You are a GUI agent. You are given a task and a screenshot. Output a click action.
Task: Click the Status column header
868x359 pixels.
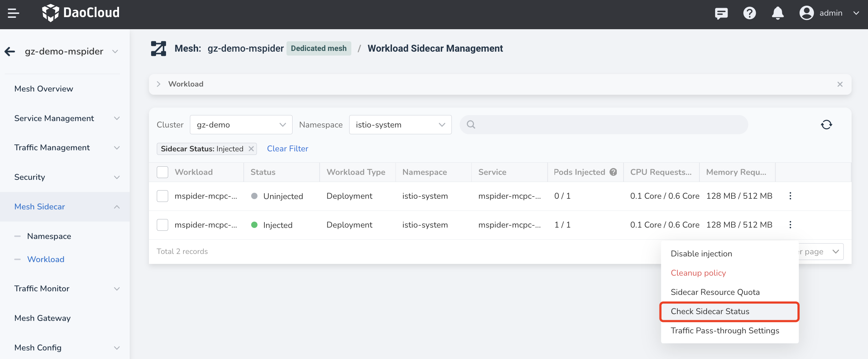click(263, 172)
